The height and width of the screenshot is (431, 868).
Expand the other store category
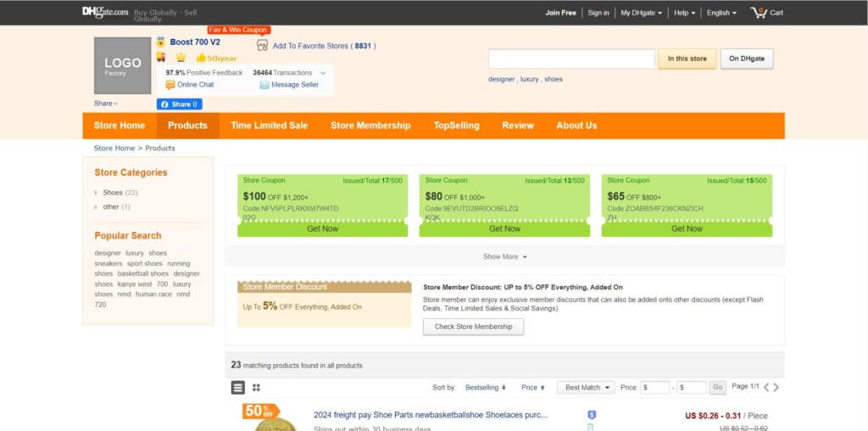pos(113,207)
